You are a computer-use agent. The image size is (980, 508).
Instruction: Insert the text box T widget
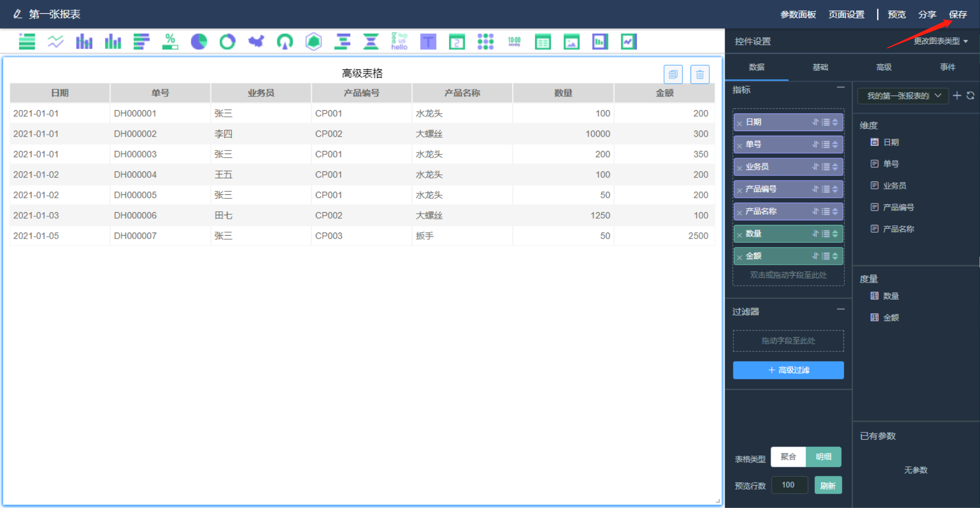tap(428, 41)
